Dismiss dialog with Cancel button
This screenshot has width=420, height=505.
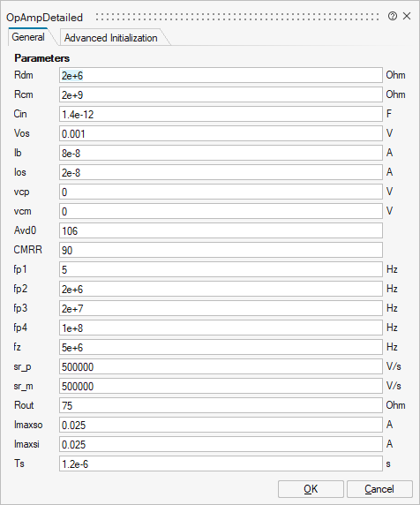pyautogui.click(x=379, y=489)
